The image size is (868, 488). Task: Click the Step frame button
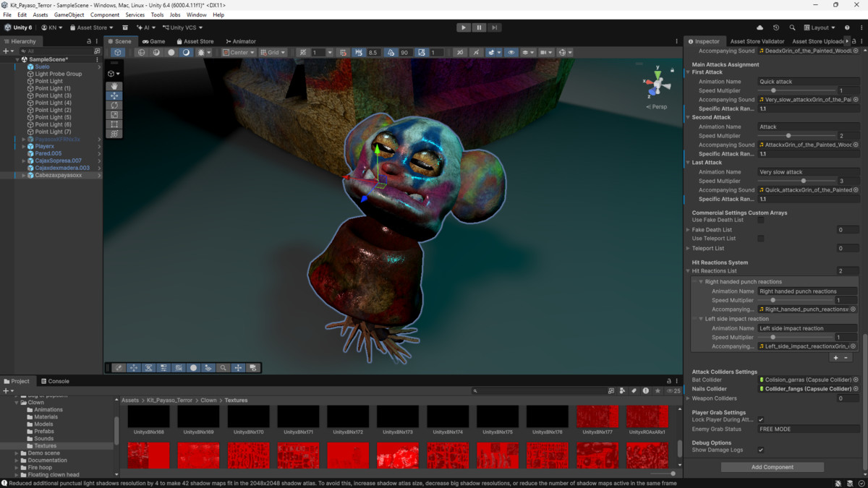coord(494,27)
